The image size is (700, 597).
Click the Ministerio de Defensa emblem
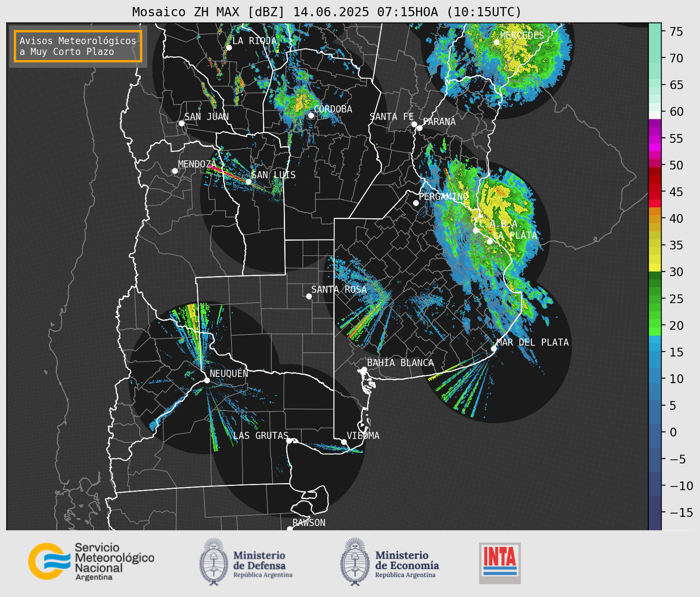[x=214, y=562]
